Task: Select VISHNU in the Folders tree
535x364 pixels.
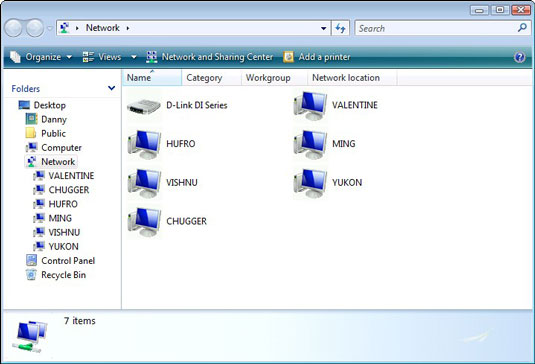Action: coord(64,232)
